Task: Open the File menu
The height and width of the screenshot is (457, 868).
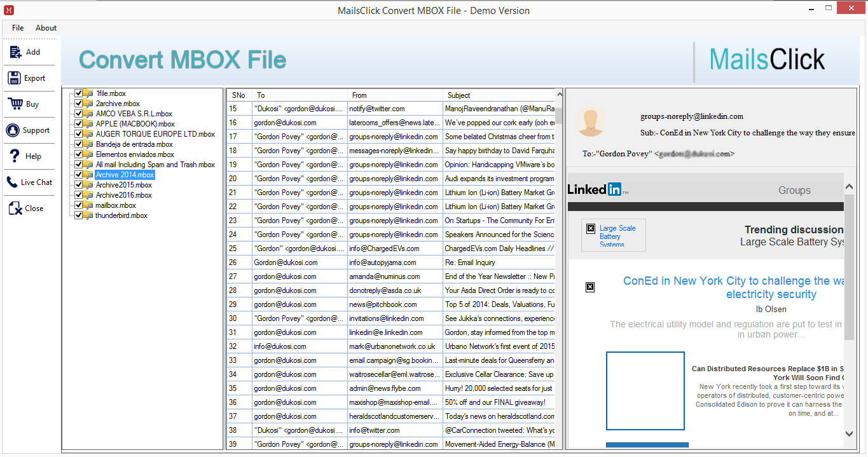Action: pyautogui.click(x=18, y=28)
